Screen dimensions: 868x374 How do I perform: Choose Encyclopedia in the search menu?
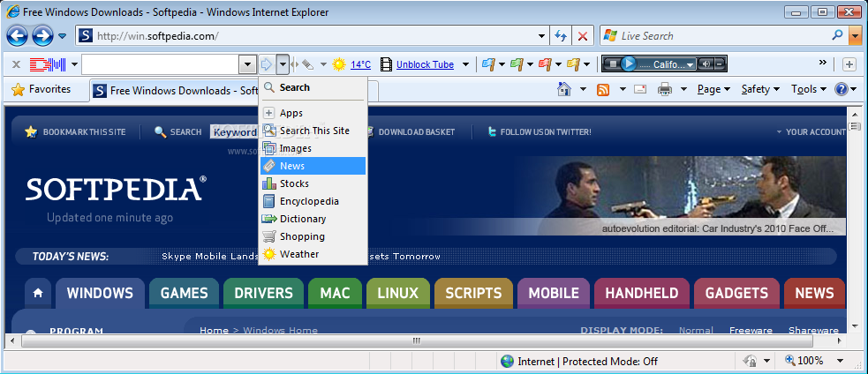pyautogui.click(x=313, y=201)
